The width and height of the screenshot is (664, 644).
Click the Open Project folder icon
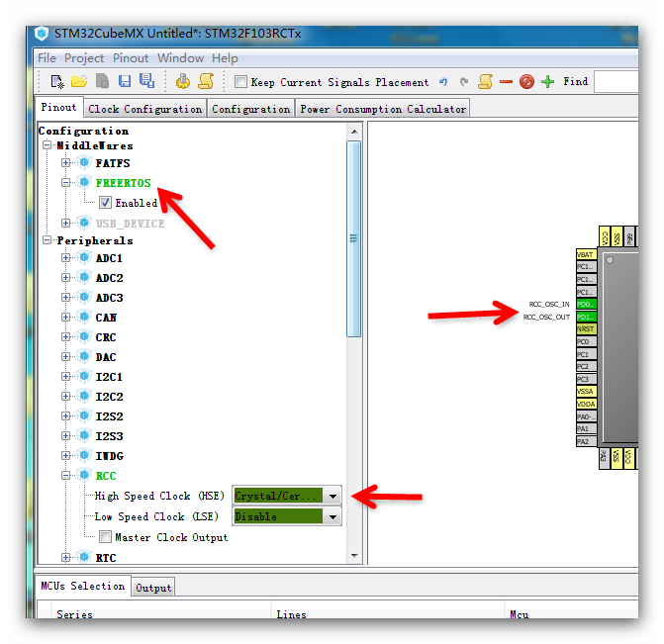tap(79, 81)
